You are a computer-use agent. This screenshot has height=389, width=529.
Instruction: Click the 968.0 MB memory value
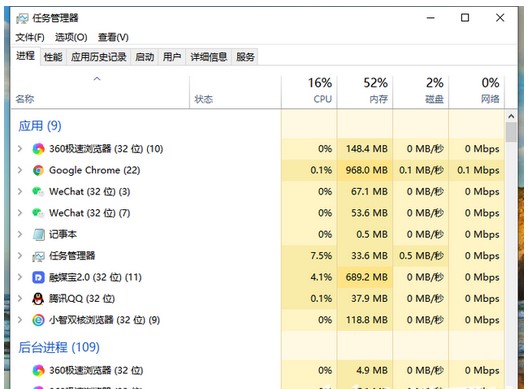(x=366, y=170)
